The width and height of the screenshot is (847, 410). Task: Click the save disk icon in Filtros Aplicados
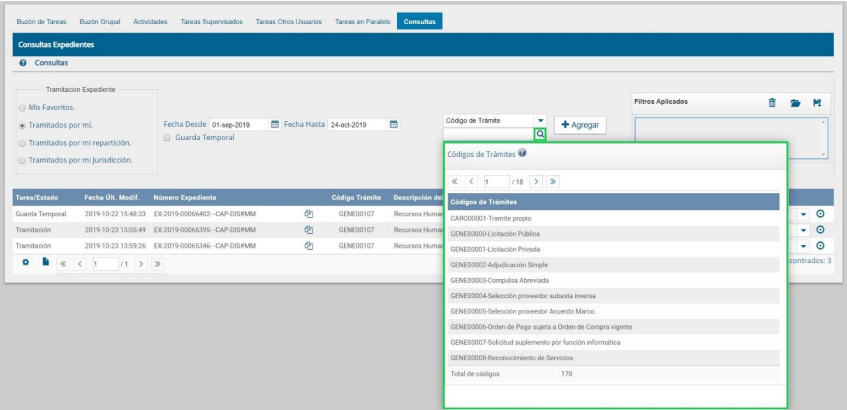818,102
